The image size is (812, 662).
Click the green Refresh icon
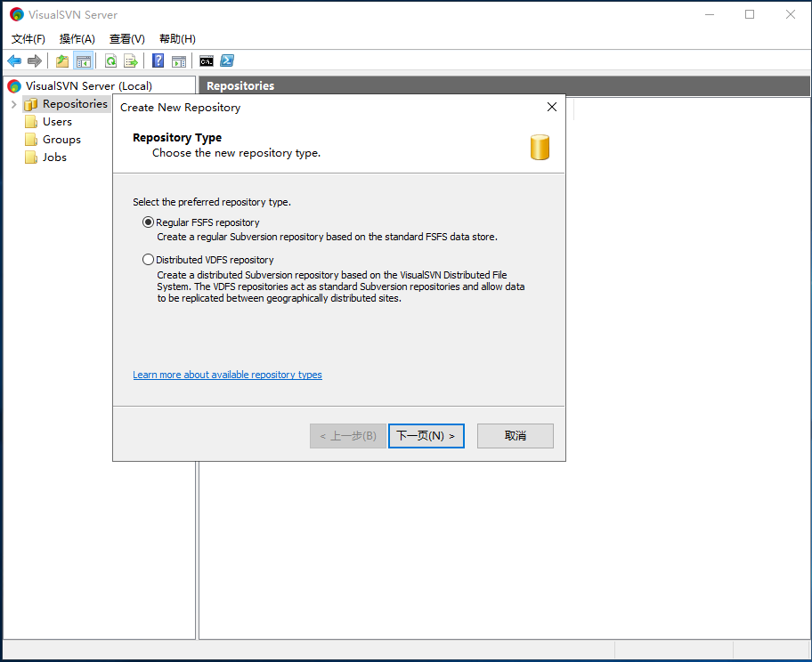tap(110, 61)
